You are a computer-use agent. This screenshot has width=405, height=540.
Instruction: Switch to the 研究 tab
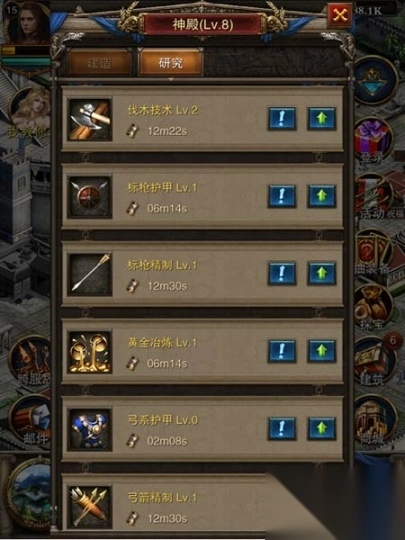pos(171,63)
